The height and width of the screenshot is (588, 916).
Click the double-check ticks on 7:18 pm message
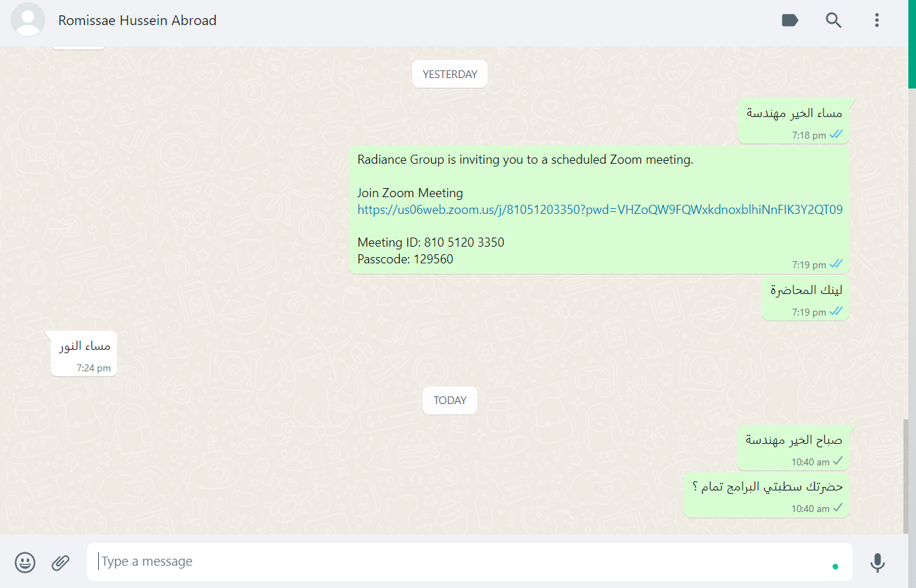(836, 134)
